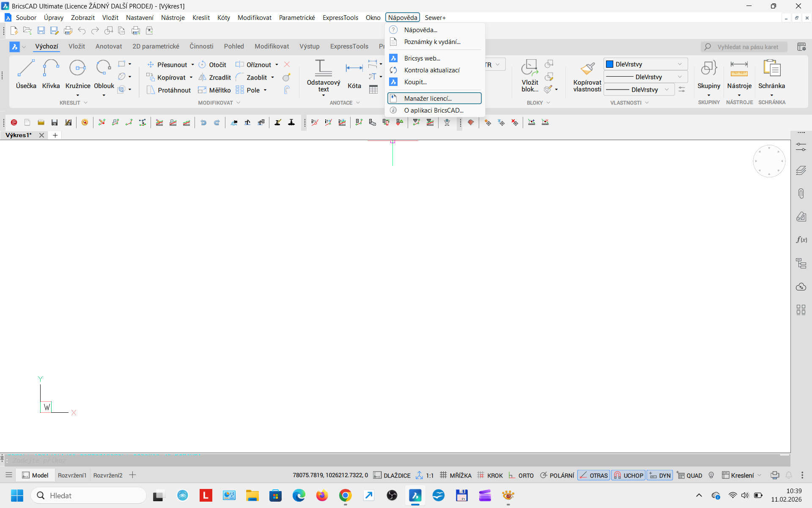Click the Vyhledat na pásu karet field
812x508 pixels.
tap(747, 47)
